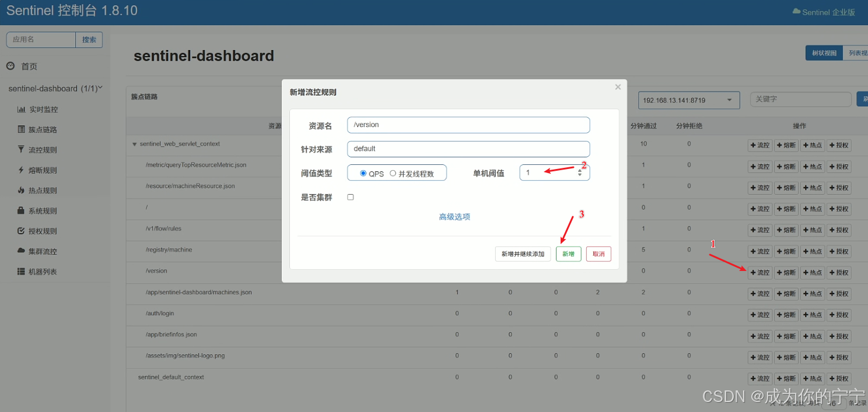Viewport: 868px width, 412px height.
Task: Open 热点规则 in the sidebar
Action: [x=38, y=191]
